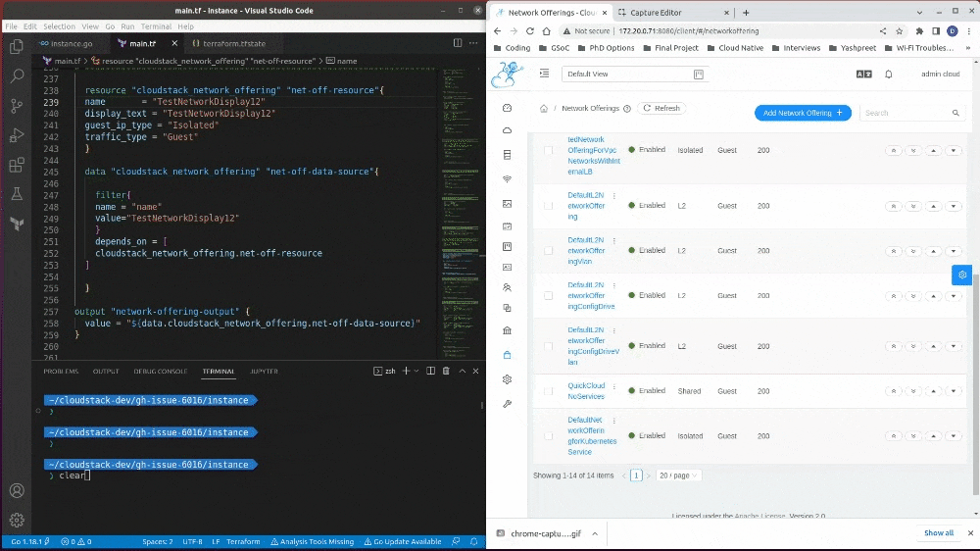Image resolution: width=980 pixels, height=551 pixels.
Task: Open the Testing flask icon
Action: coord(17,194)
